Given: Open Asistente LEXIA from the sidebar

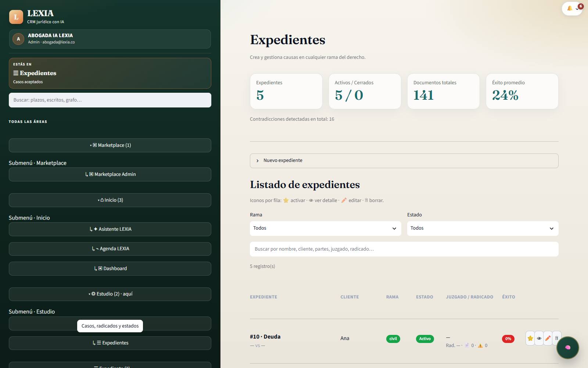Looking at the screenshot, I should (x=110, y=229).
